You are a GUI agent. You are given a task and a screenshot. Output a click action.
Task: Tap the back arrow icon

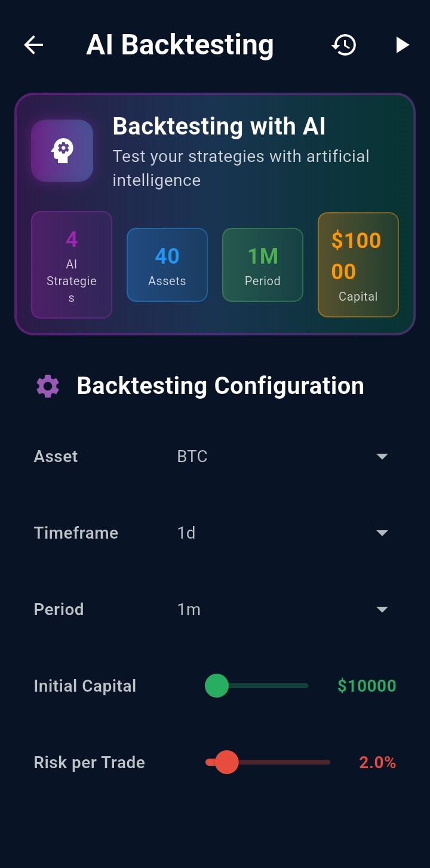click(33, 45)
